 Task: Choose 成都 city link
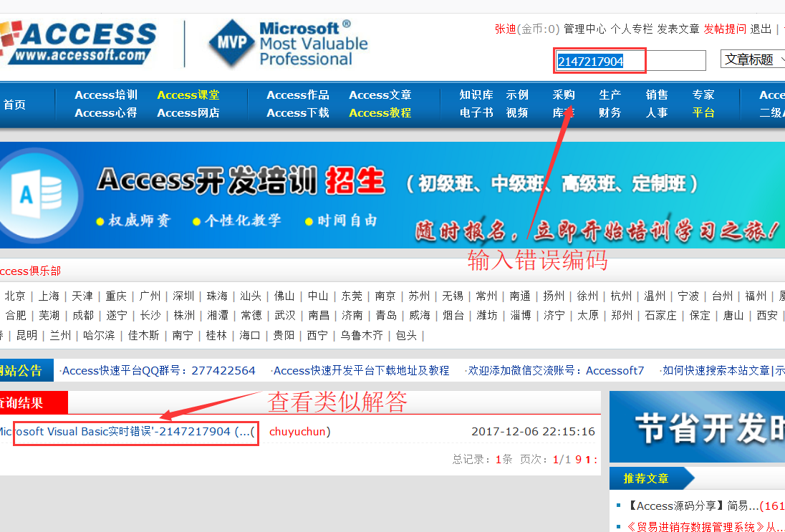click(83, 315)
